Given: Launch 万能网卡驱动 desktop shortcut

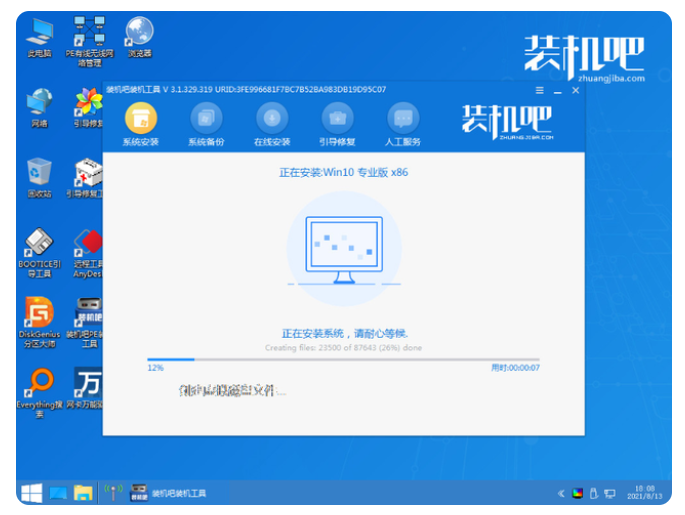Looking at the screenshot, I should (89, 385).
